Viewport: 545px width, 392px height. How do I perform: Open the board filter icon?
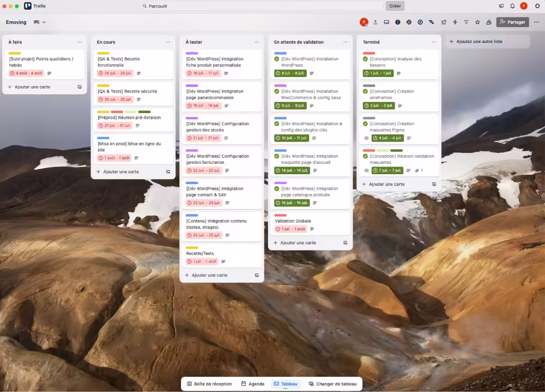[466, 22]
